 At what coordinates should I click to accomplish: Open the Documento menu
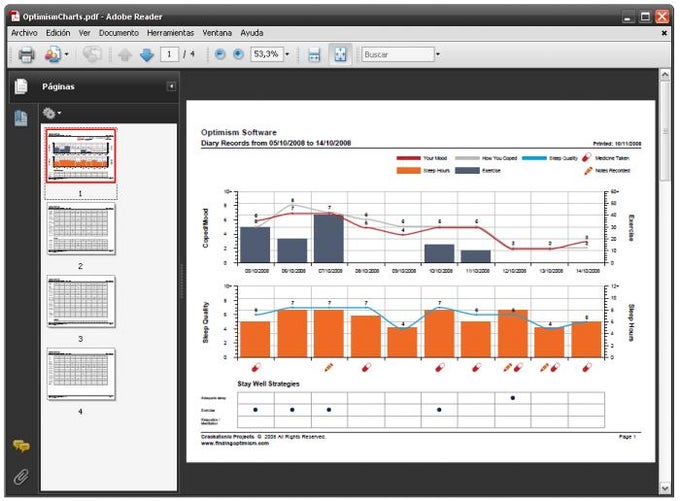[119, 33]
